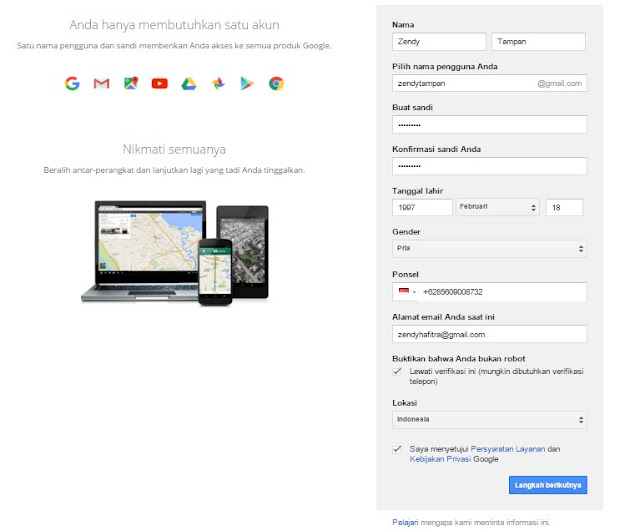Click the YouTube play icon

pyautogui.click(x=160, y=84)
